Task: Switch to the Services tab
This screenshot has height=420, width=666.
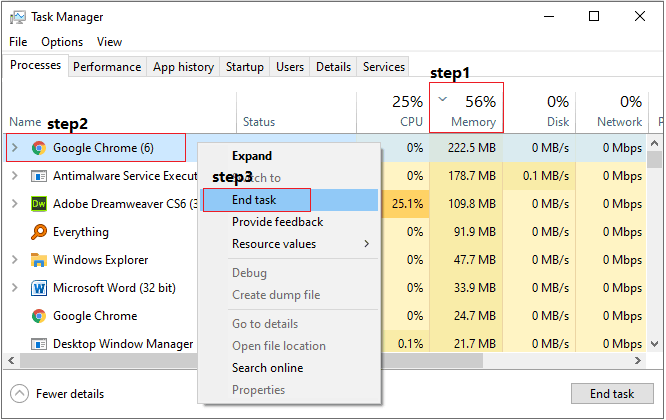Action: coord(384,67)
